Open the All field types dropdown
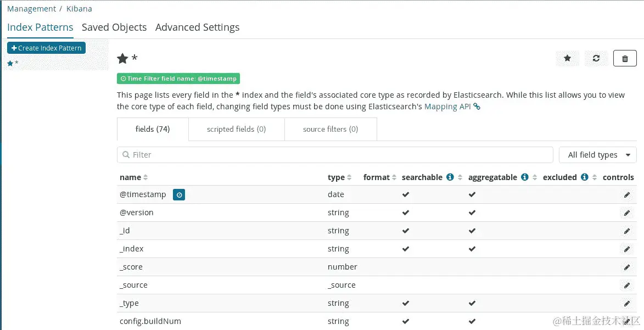Screen dimensions: 644x330 point(597,155)
